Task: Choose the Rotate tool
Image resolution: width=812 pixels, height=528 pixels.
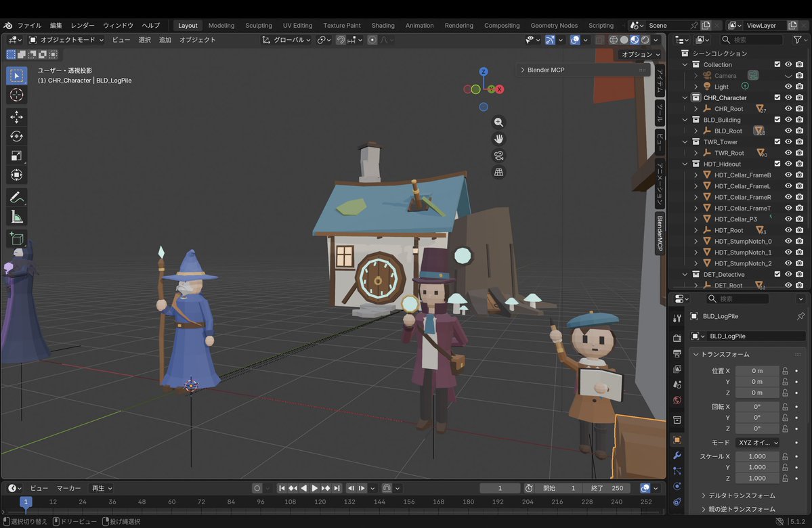Action: [16, 136]
